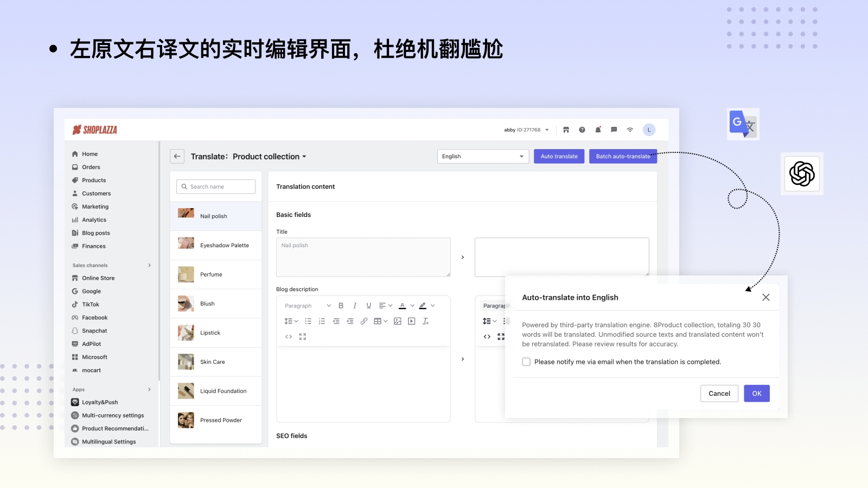Screen dimensions: 868x488
Task: Insert a video in the editor toolbar
Action: tap(411, 321)
